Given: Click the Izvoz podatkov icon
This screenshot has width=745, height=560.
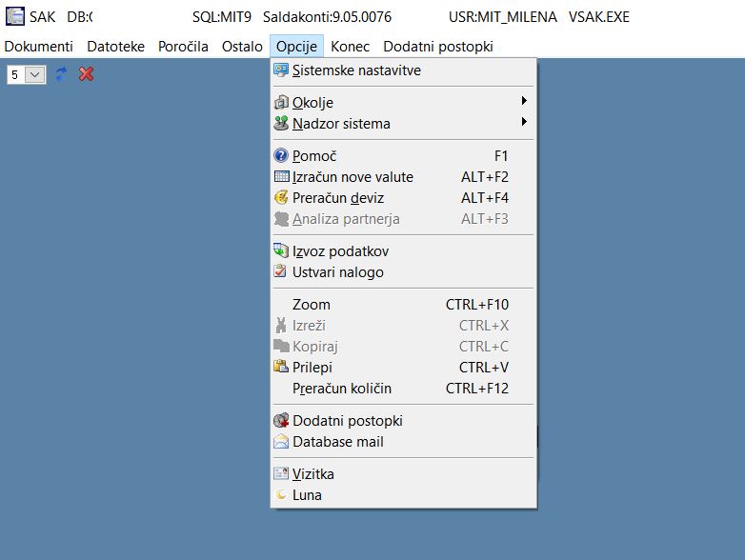Looking at the screenshot, I should point(281,250).
